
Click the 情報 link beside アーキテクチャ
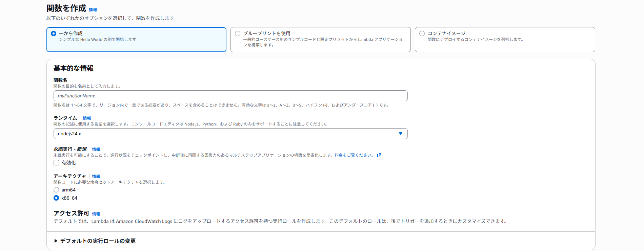click(96, 177)
